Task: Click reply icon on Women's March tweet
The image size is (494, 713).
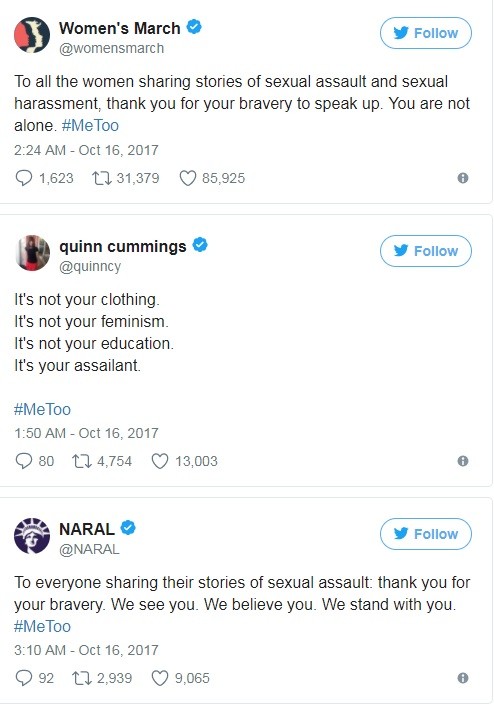Action: (x=24, y=178)
